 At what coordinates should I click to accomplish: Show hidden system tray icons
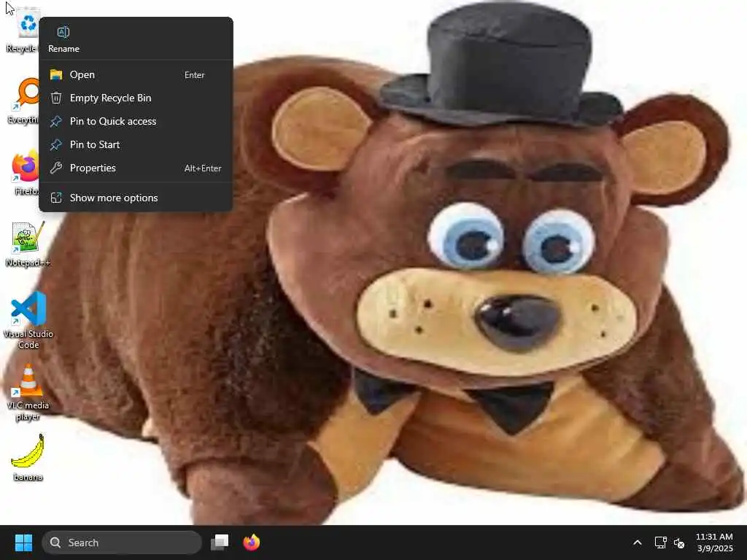(x=637, y=542)
